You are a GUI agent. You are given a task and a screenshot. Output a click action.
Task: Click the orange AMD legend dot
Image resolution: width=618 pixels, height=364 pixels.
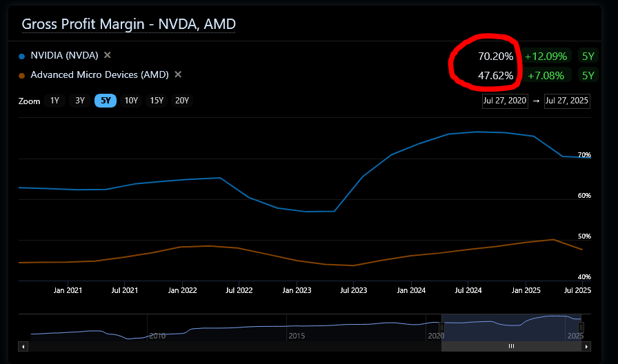point(22,76)
